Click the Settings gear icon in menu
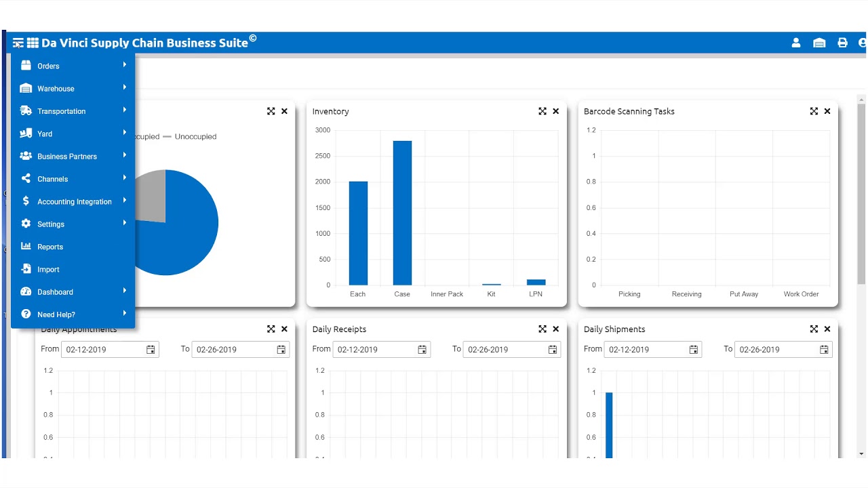 coord(26,224)
